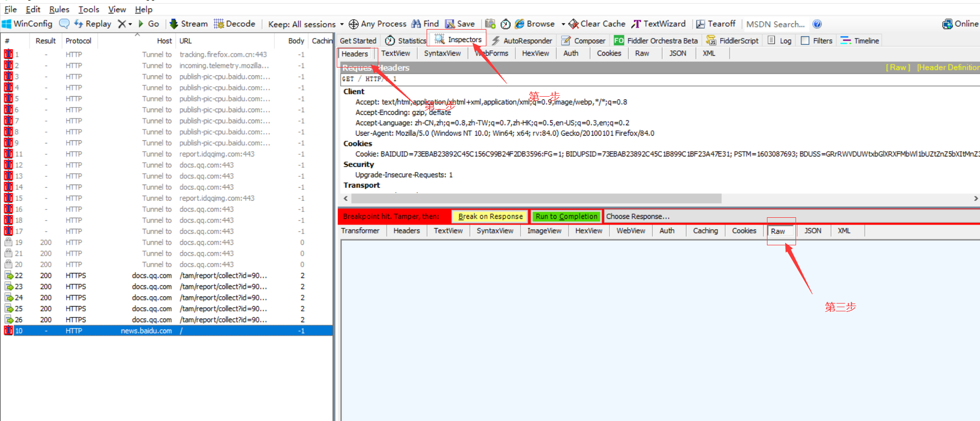Open the Composer tab

point(584,41)
